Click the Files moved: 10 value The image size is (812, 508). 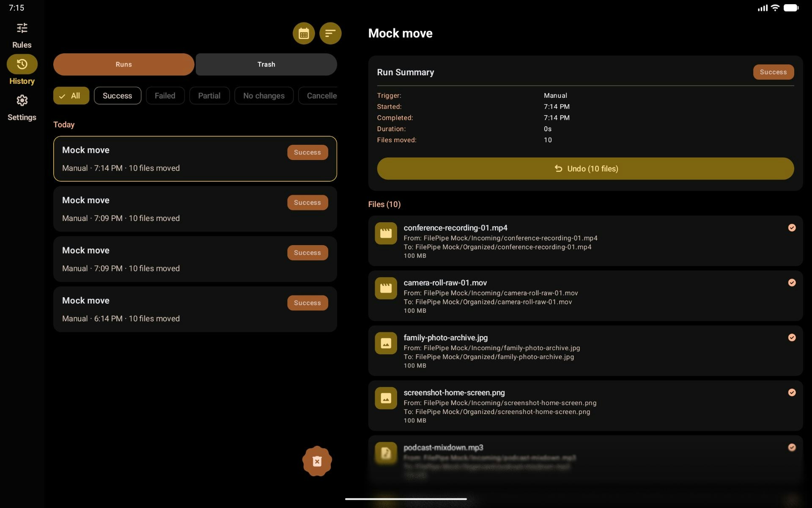548,140
